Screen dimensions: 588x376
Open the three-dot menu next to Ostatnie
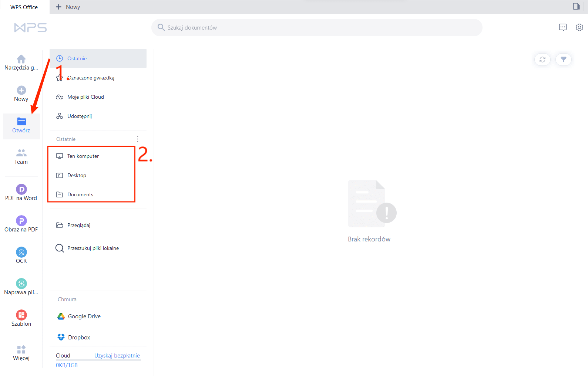click(138, 139)
